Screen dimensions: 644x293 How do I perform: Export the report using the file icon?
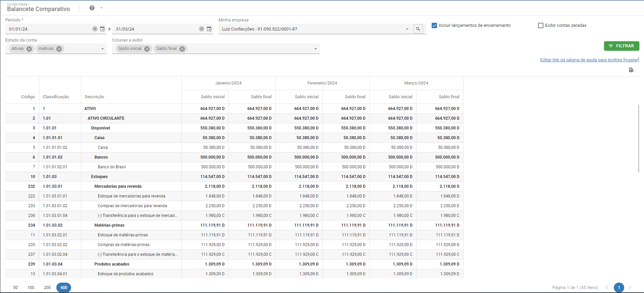[631, 70]
